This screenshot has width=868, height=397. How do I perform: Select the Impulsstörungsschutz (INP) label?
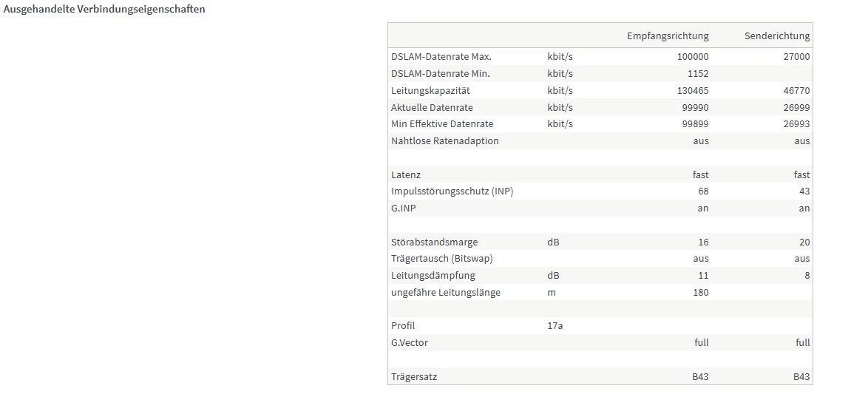(x=452, y=191)
